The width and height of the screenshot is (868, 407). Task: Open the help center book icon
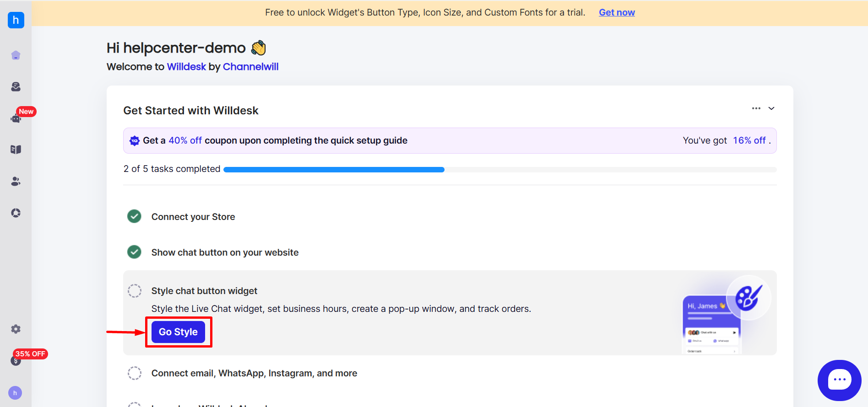click(x=16, y=150)
